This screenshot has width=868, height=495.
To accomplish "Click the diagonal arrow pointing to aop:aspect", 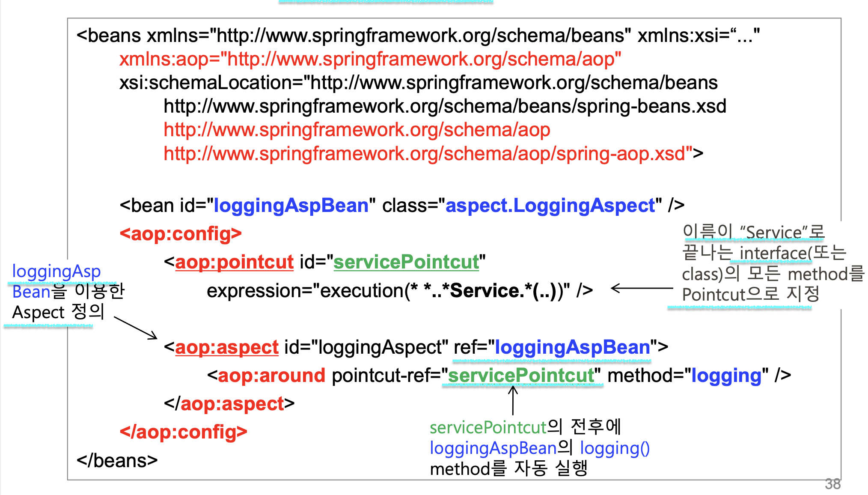I will coord(136,328).
